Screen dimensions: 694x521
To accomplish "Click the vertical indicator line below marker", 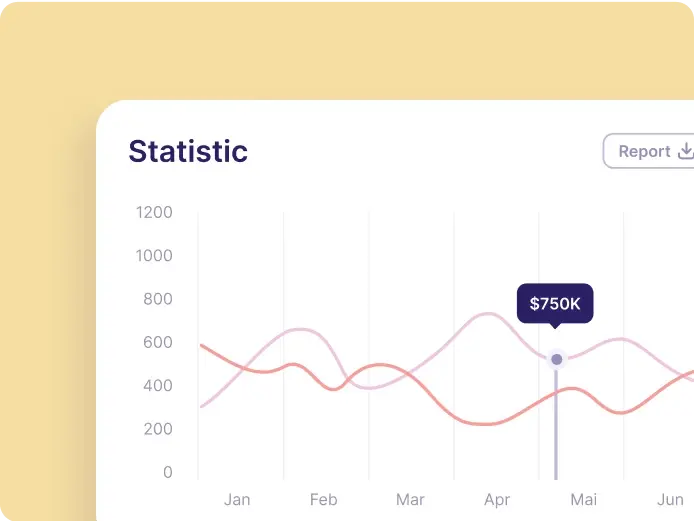I will [x=556, y=424].
